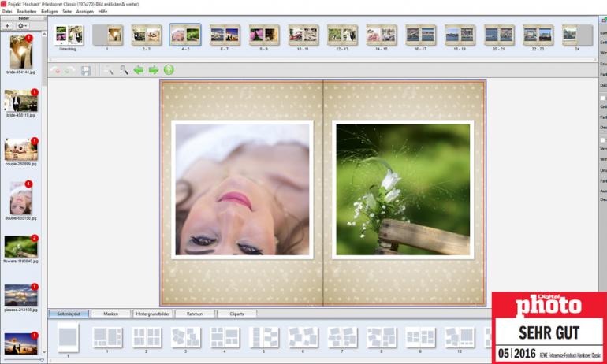
Task: Choose the single-photo page layout thumbnail
Action: 68,337
